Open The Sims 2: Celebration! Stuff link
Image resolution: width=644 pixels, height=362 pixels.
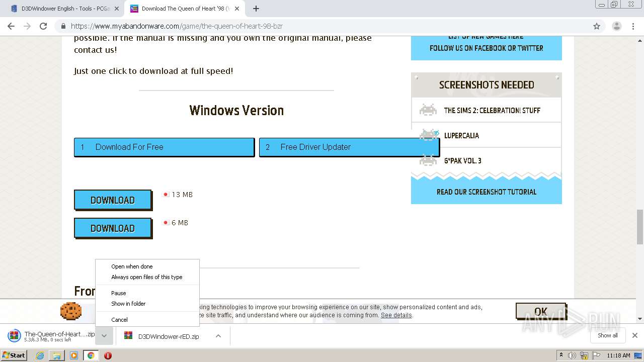[492, 111]
